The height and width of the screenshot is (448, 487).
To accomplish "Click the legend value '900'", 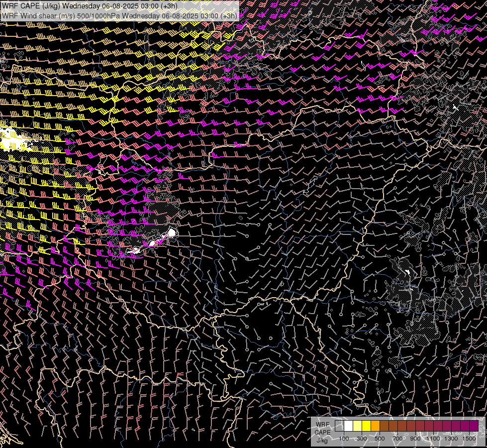I will (415, 439).
